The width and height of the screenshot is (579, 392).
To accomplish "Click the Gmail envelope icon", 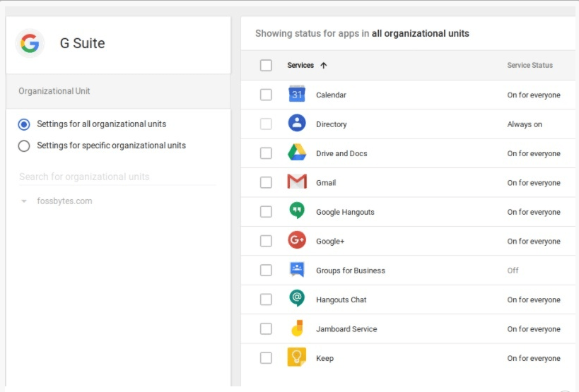I will tap(297, 182).
